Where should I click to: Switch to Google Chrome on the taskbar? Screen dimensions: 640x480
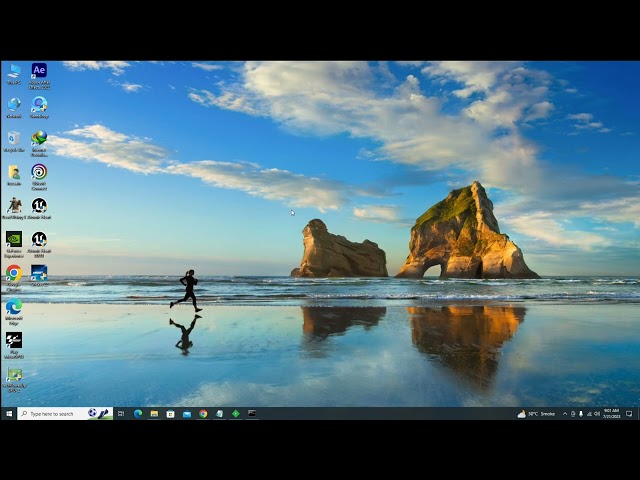pos(203,413)
